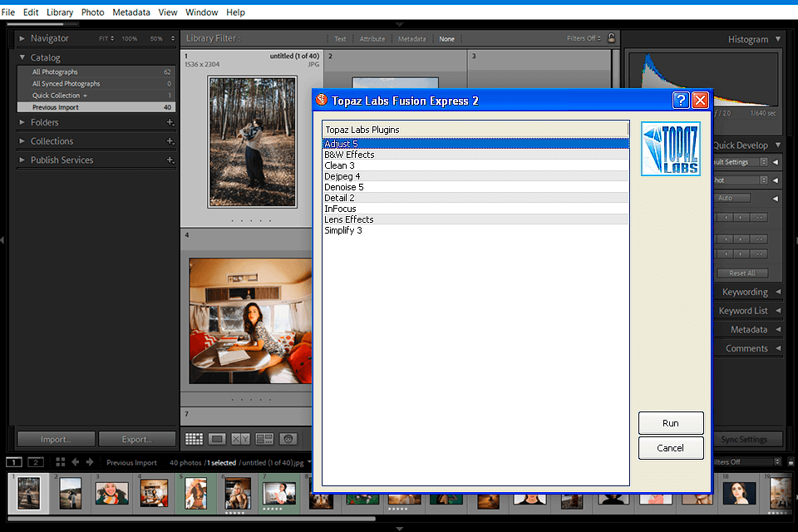Open the Library menu

[60, 12]
